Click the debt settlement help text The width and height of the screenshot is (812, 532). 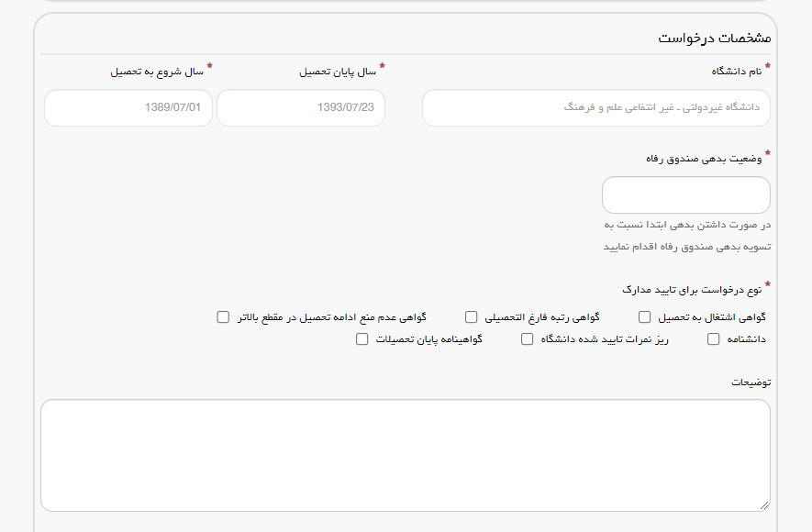point(686,236)
